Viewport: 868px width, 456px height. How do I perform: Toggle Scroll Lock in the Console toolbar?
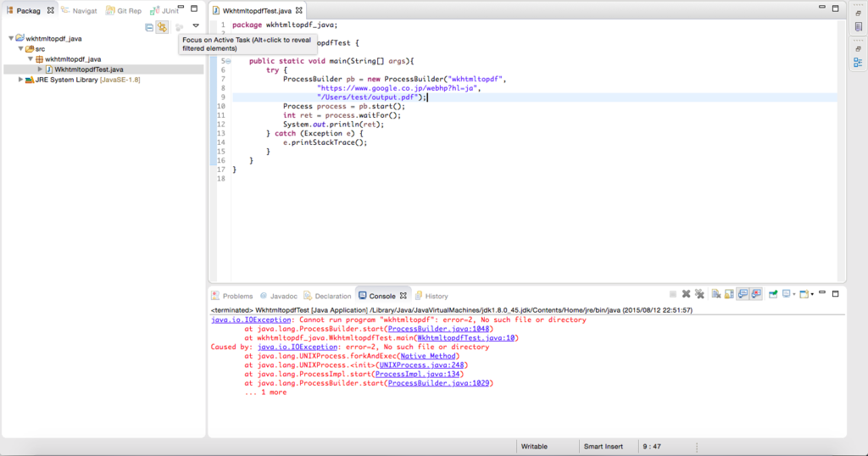[729, 294]
